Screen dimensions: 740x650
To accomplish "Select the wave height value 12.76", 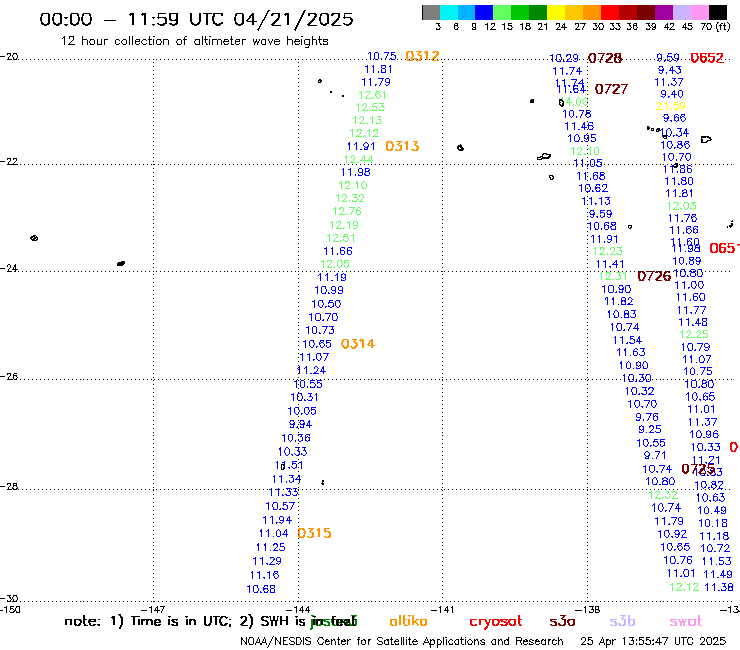I will tap(347, 211).
